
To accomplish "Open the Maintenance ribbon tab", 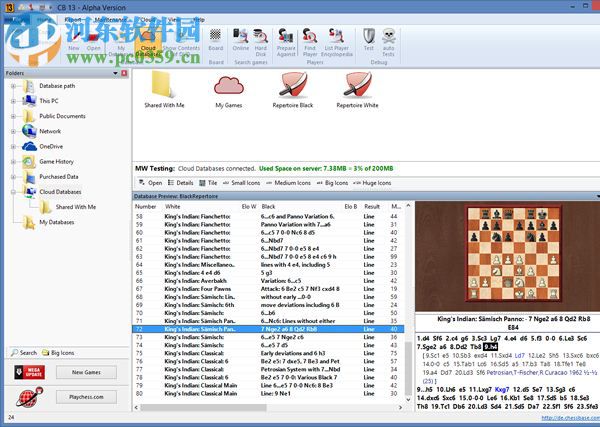I will tap(110, 20).
